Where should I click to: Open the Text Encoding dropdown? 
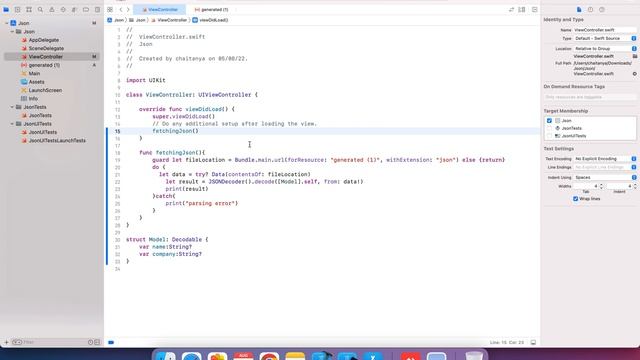[x=605, y=158]
